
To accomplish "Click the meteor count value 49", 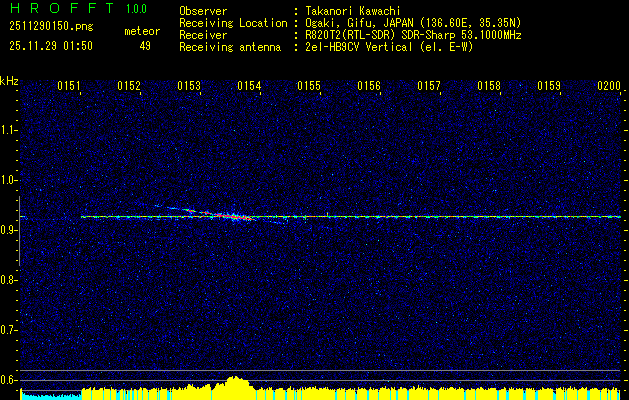I will 145,46.
